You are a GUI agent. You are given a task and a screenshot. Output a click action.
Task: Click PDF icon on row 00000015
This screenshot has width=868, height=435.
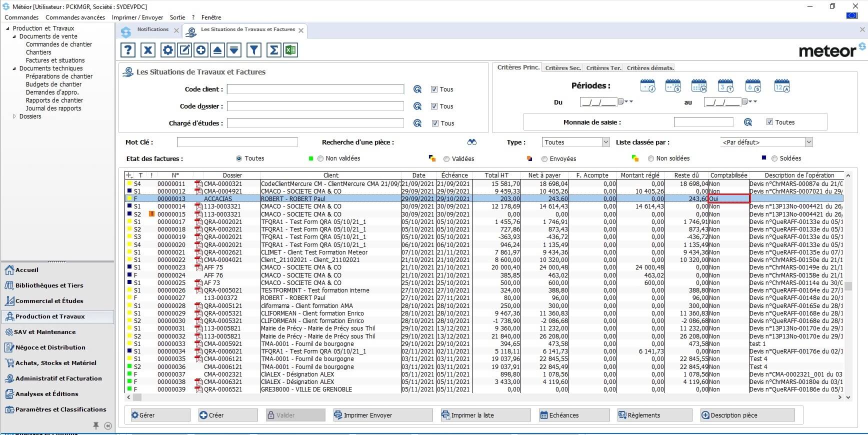click(x=198, y=214)
